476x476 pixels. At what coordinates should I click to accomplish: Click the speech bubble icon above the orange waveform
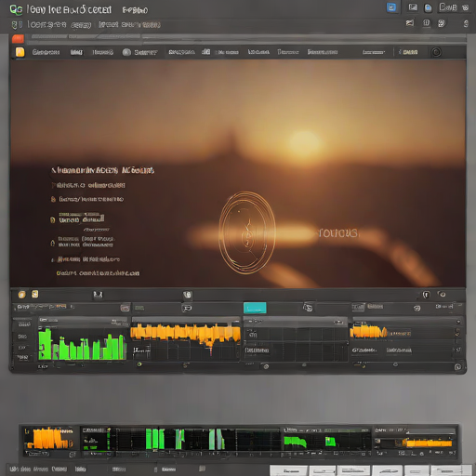coord(187,308)
